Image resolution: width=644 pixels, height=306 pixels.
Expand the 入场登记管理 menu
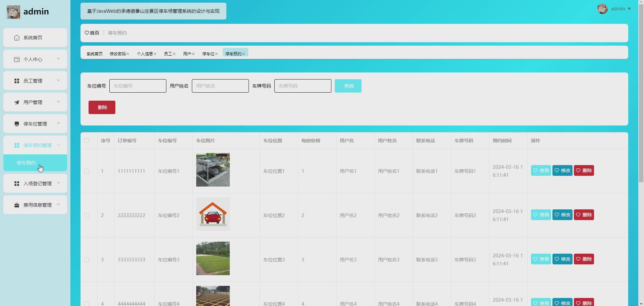click(x=58, y=183)
